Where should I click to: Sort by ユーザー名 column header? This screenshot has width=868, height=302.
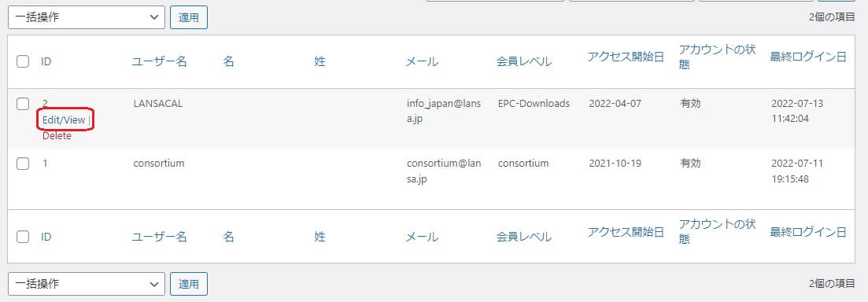coord(160,61)
